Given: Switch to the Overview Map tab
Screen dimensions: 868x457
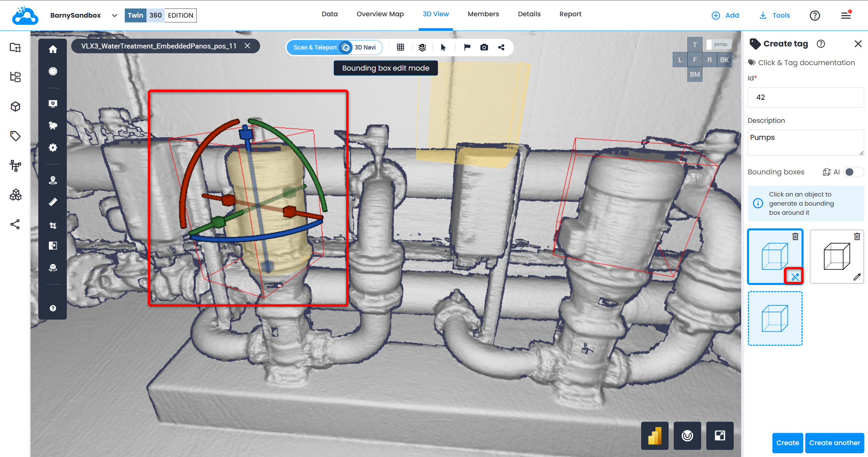Looking at the screenshot, I should [x=380, y=14].
